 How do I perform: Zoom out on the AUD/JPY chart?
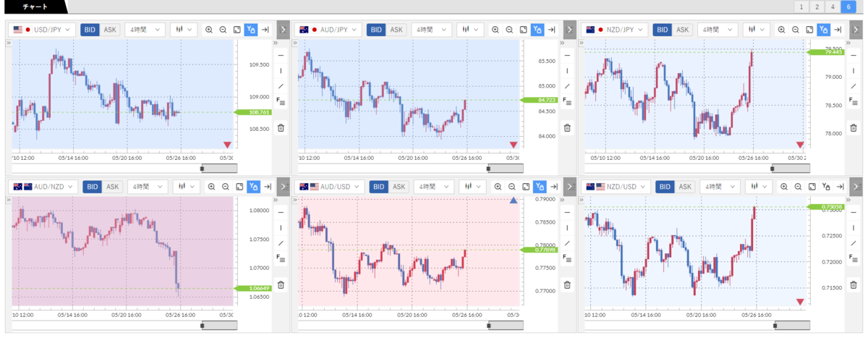tap(509, 30)
